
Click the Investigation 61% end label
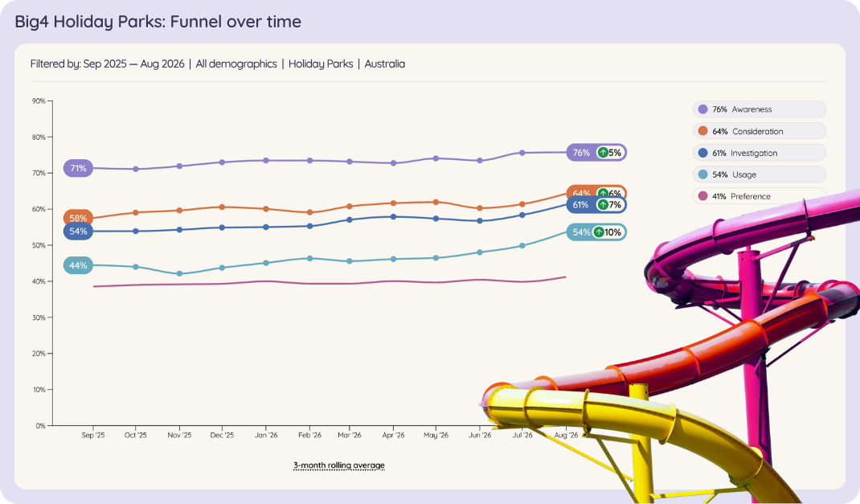click(596, 205)
